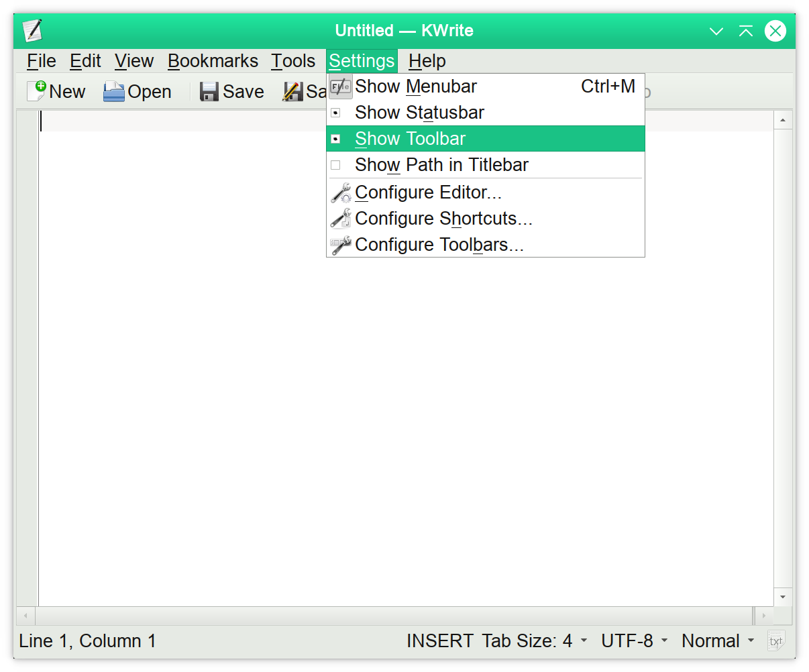Open the Tools menu
809x672 pixels.
[x=292, y=61]
